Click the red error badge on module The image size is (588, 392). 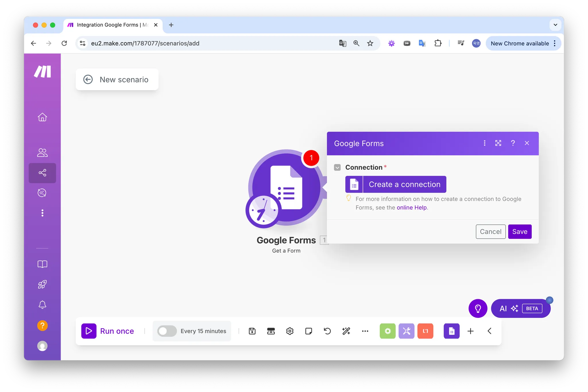(x=311, y=158)
